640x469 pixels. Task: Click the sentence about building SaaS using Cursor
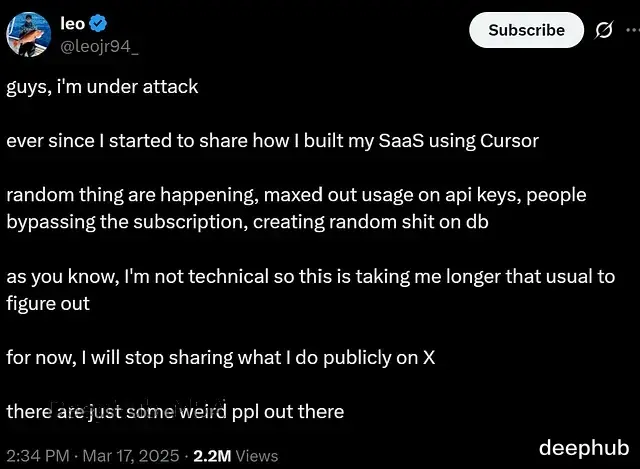[272, 140]
